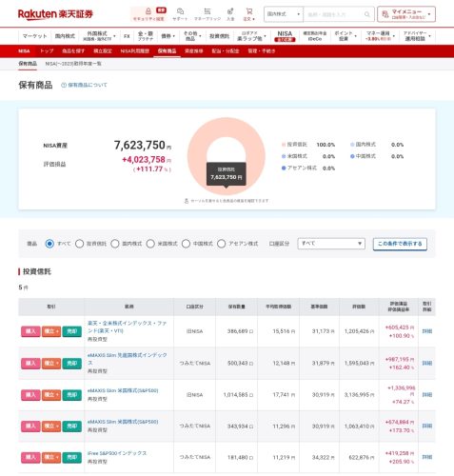Open the 口座区分 dropdown
Viewport: 454px width, 476px height.
click(331, 244)
